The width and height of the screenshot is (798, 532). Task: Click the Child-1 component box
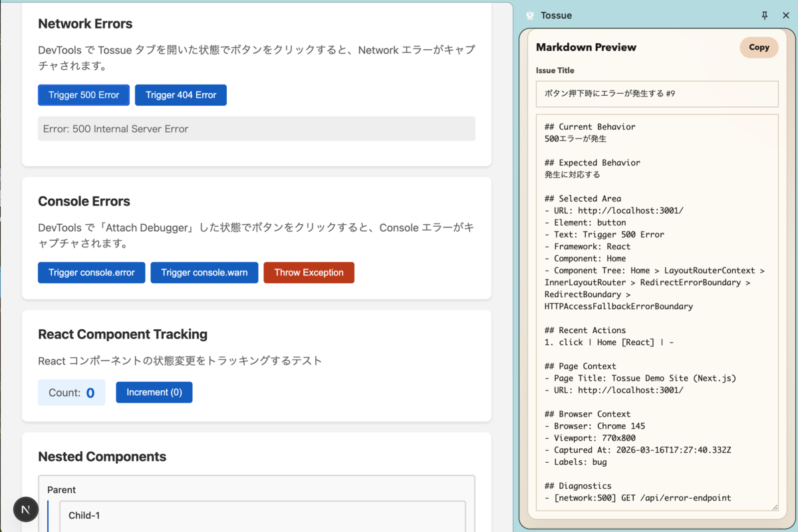click(x=263, y=516)
